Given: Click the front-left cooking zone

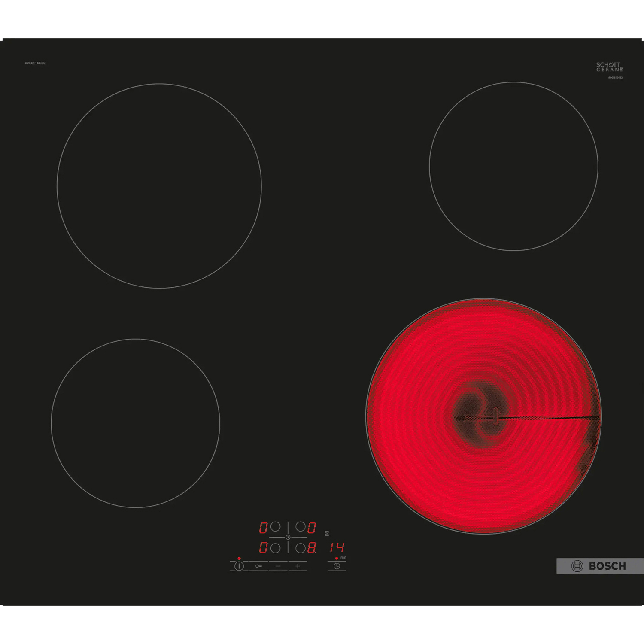Looking at the screenshot, I should [x=135, y=423].
